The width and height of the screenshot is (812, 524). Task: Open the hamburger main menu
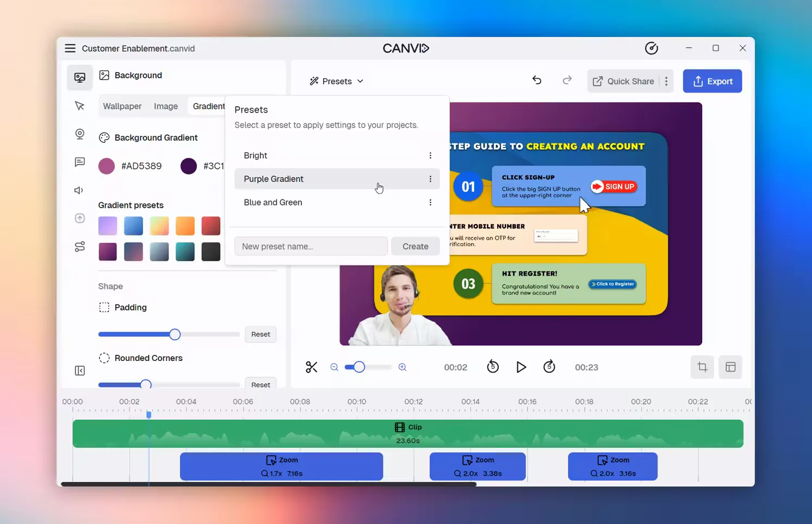tap(70, 48)
